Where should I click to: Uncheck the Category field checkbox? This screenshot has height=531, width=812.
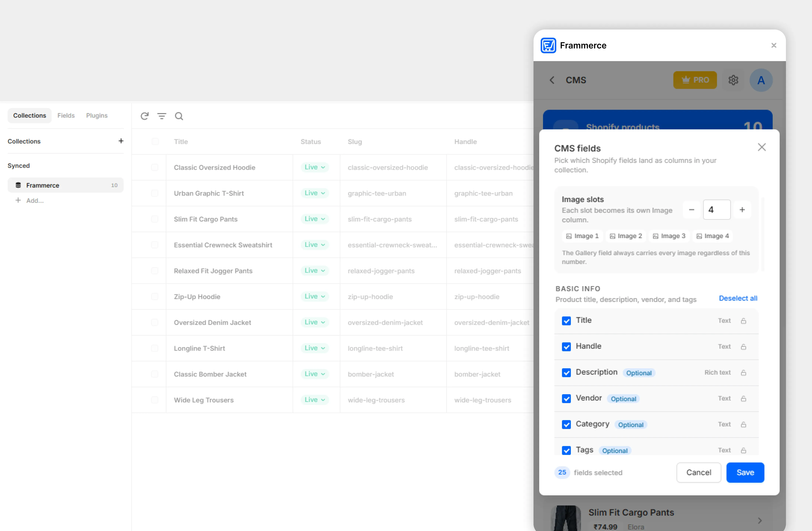(x=566, y=424)
